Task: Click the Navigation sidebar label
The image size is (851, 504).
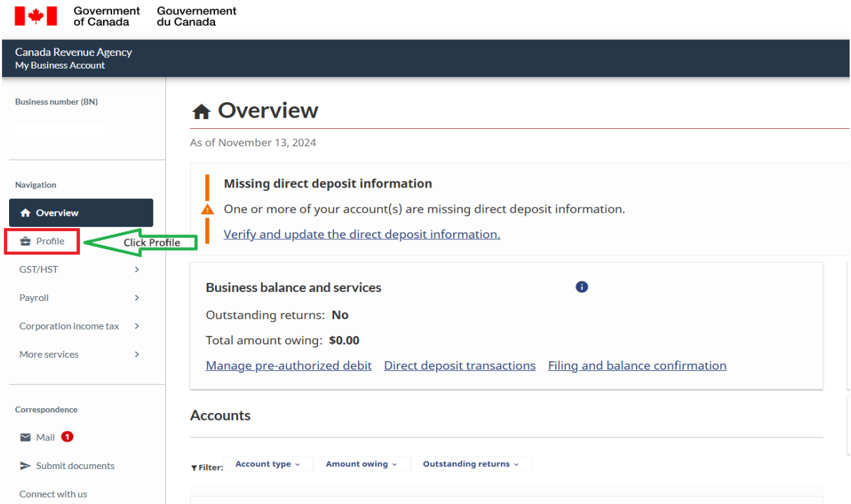Action: click(x=36, y=185)
